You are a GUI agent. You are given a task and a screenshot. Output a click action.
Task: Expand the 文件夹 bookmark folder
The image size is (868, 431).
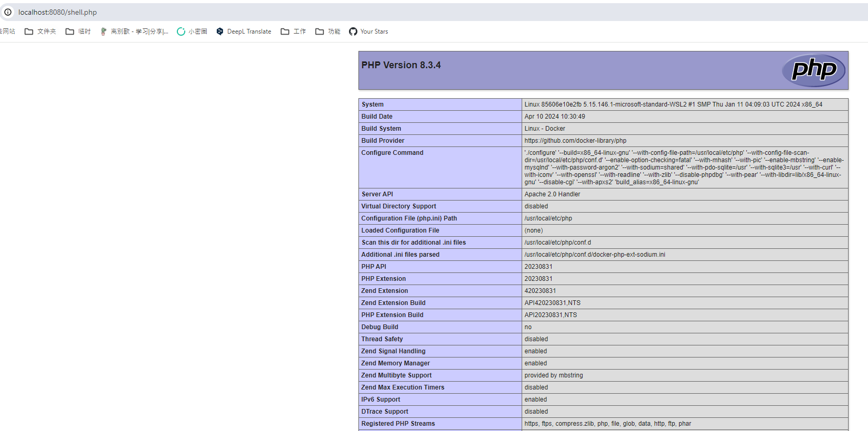40,31
